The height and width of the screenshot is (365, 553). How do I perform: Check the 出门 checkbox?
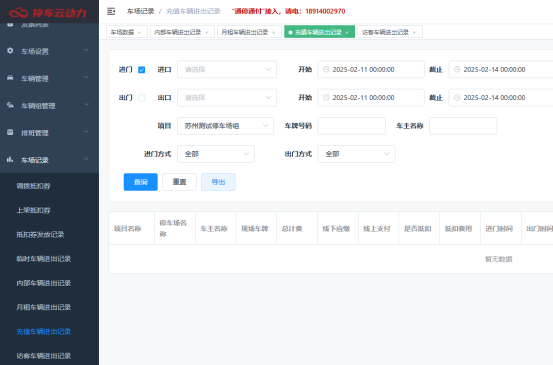coord(141,98)
